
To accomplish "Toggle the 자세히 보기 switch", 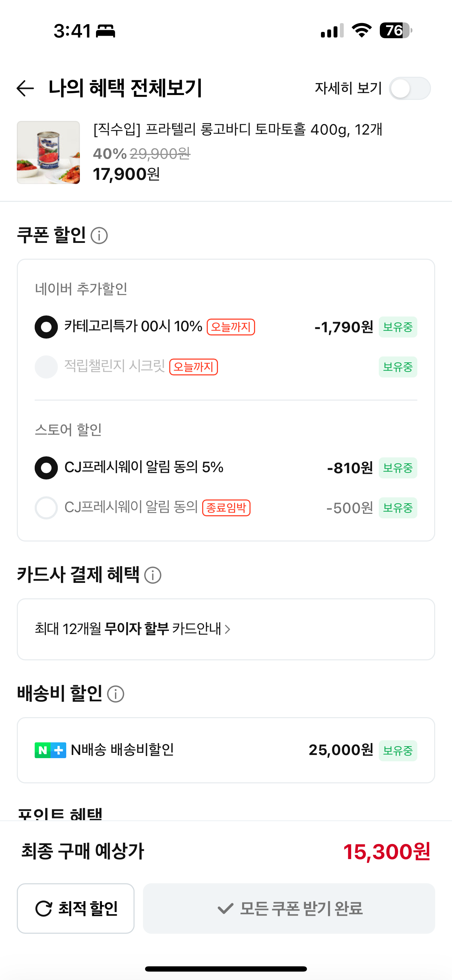I will coord(410,89).
